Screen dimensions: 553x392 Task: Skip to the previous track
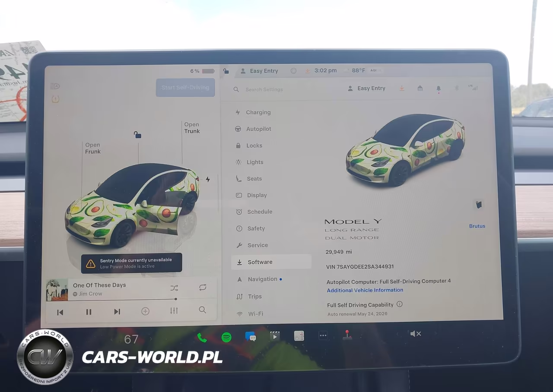coord(60,312)
